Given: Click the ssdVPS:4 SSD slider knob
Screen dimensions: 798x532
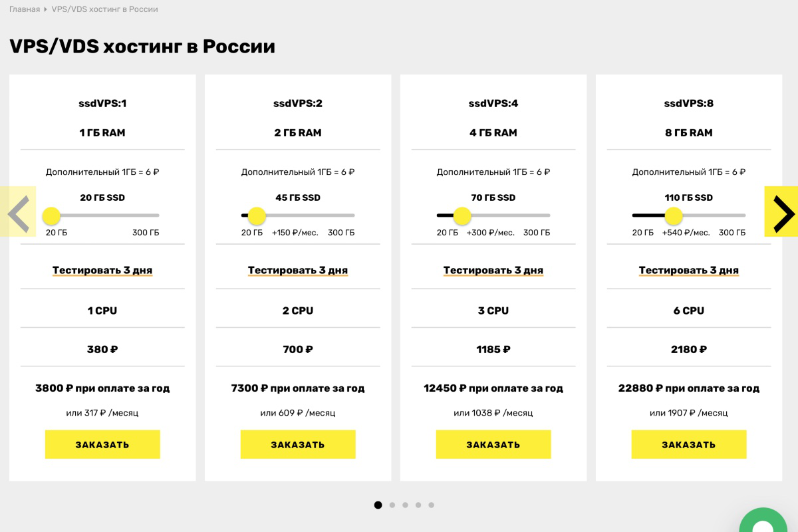Looking at the screenshot, I should pos(462,215).
